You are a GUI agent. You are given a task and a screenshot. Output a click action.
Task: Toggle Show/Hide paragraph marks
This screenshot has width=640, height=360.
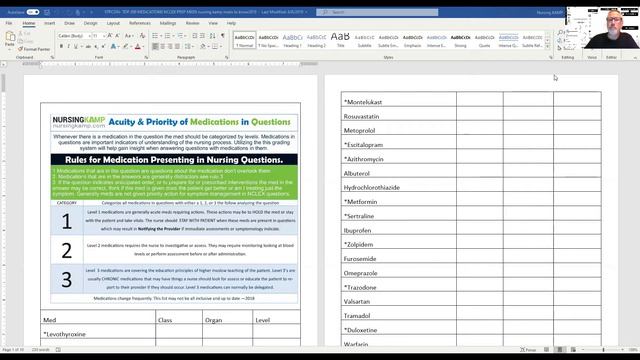point(223,36)
